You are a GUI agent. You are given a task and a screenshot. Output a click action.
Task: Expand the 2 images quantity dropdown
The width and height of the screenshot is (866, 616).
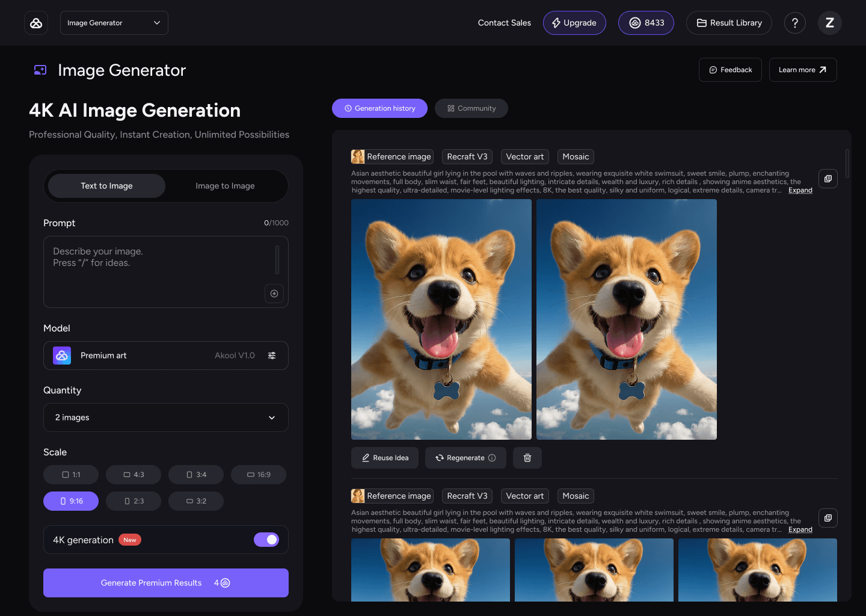tap(166, 417)
